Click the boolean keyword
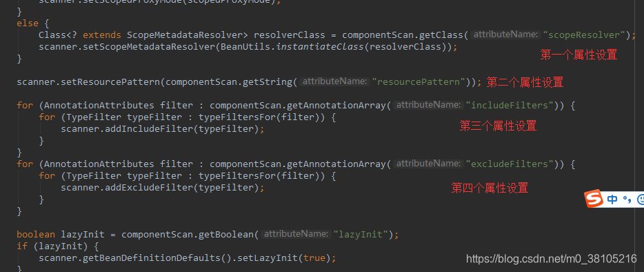The image size is (644, 272). coord(36,235)
